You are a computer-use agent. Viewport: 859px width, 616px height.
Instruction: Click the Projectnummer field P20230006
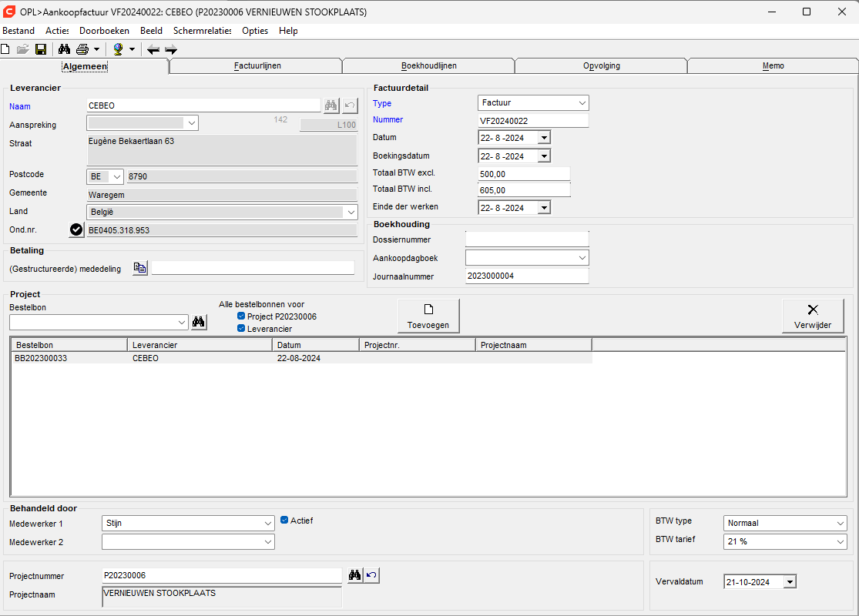[x=221, y=575]
